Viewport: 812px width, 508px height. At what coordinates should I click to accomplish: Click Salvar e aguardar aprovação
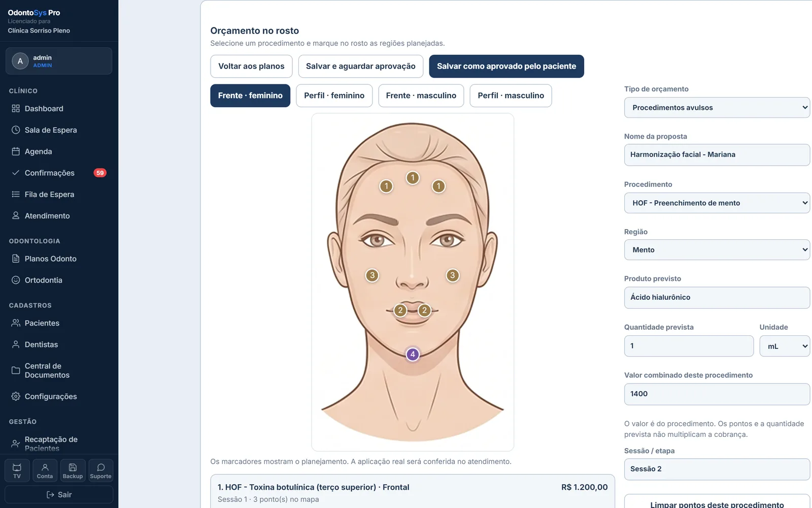click(361, 67)
